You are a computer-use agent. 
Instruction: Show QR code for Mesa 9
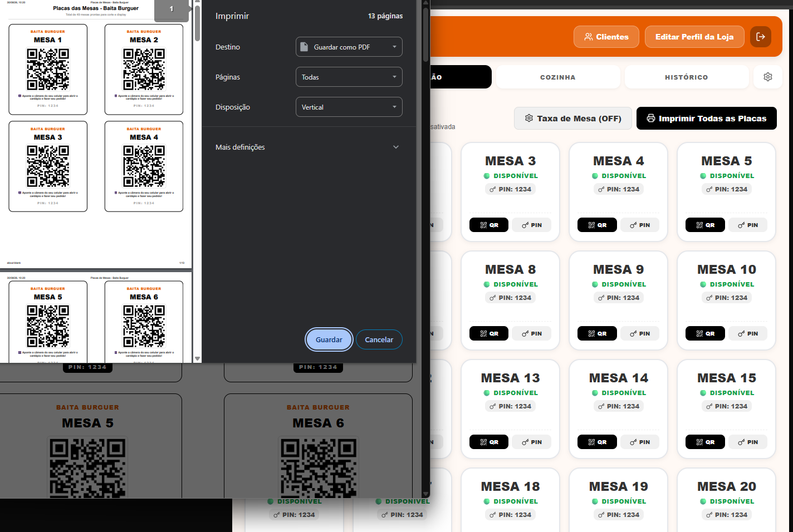[597, 333]
